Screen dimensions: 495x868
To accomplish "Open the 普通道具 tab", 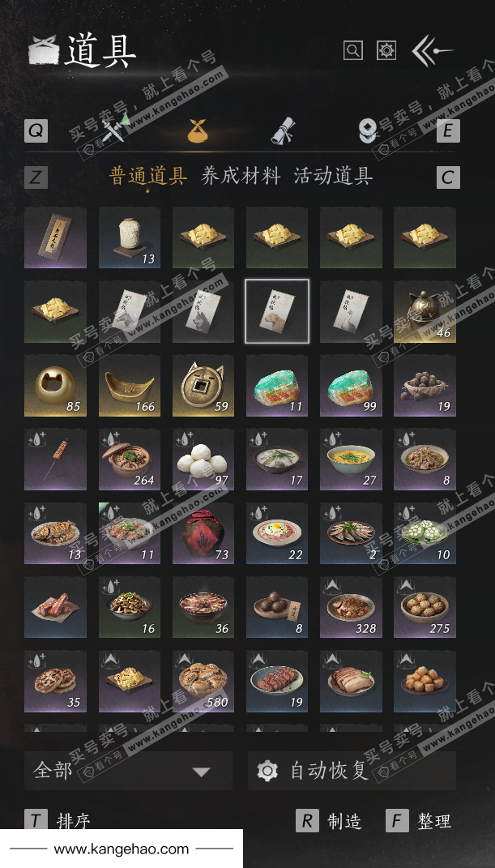I will click(148, 176).
